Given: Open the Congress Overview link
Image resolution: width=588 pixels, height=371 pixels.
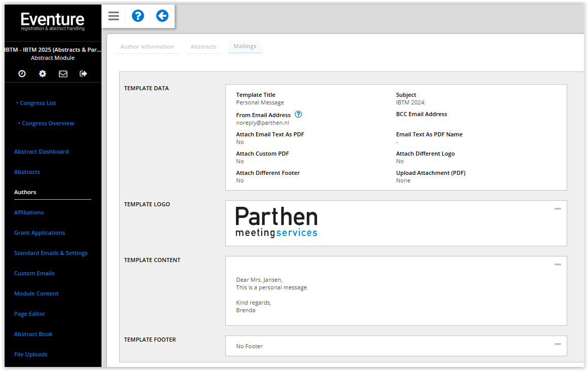Looking at the screenshot, I should (48, 123).
